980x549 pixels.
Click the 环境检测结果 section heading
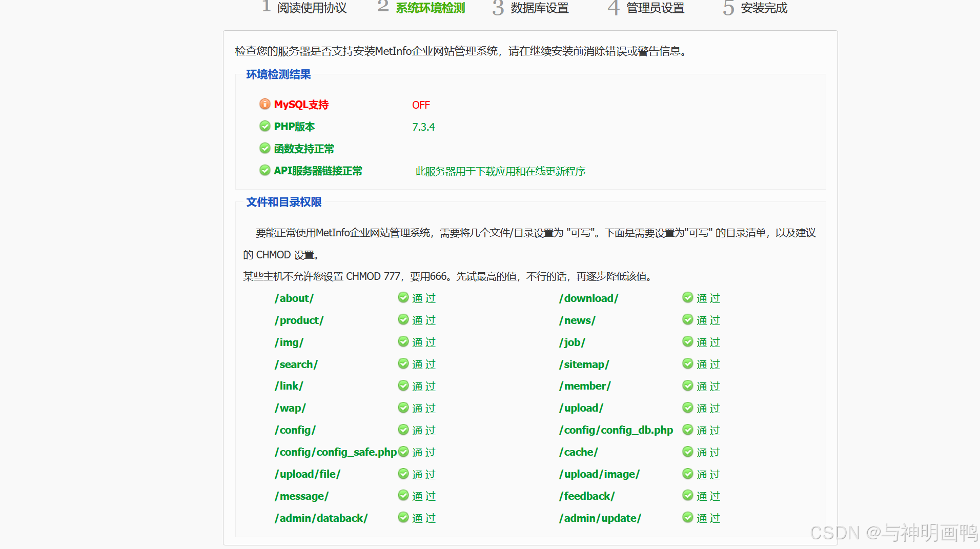278,74
